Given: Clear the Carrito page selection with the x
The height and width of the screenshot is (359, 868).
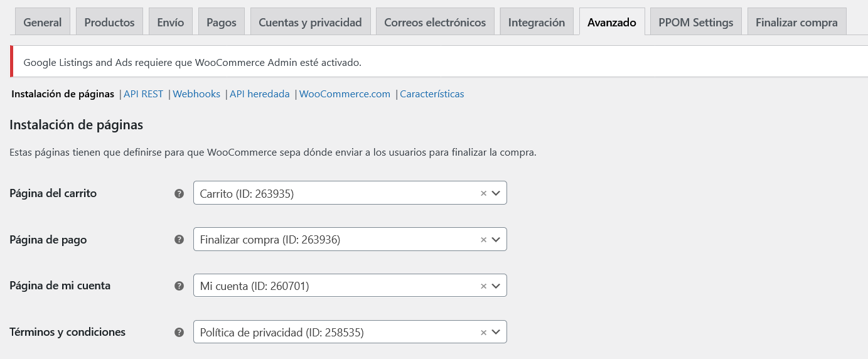Looking at the screenshot, I should click(x=483, y=193).
